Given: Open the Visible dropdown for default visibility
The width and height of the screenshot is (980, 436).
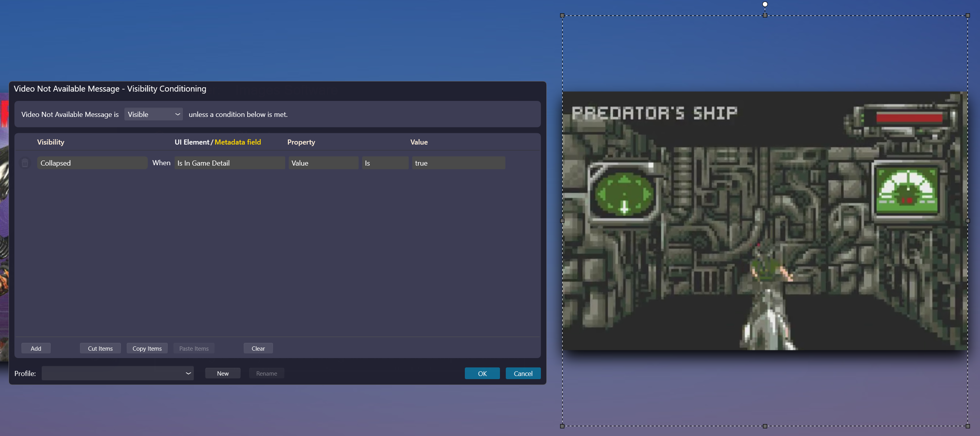Looking at the screenshot, I should (x=154, y=114).
